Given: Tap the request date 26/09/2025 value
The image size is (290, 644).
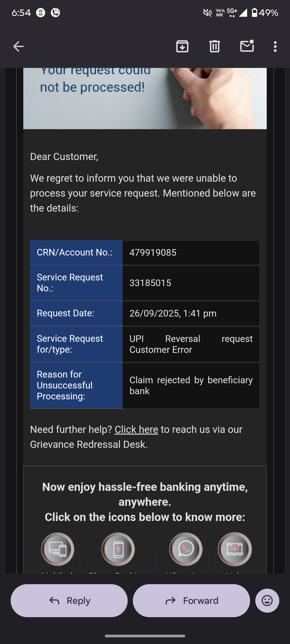Looking at the screenshot, I should 173,313.
